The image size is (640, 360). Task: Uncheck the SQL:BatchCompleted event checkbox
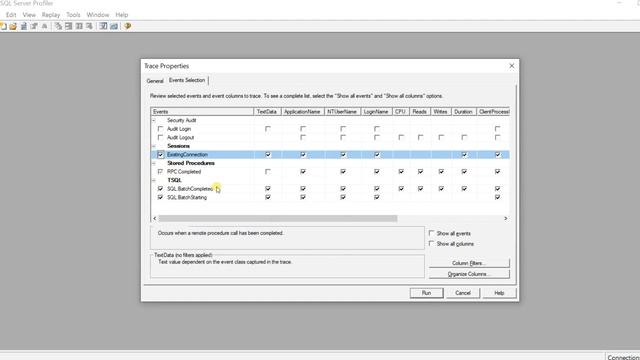(x=160, y=189)
